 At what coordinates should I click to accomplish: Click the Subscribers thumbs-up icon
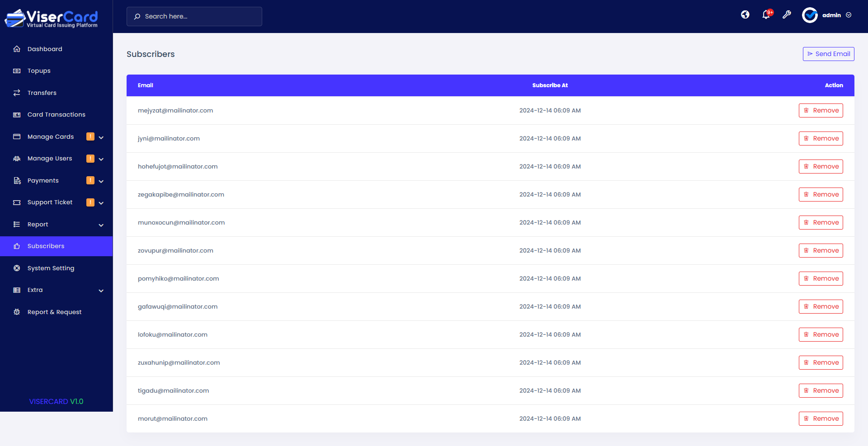coord(17,246)
